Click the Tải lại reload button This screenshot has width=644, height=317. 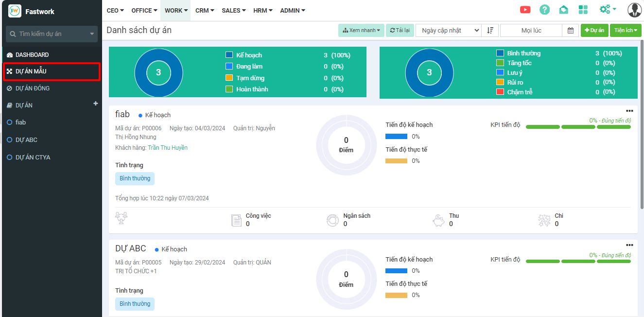point(400,30)
